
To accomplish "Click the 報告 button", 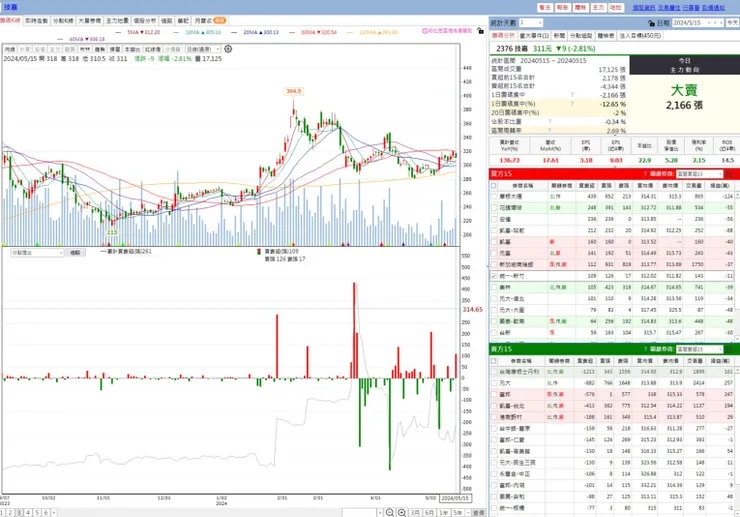I will tap(562, 8).
